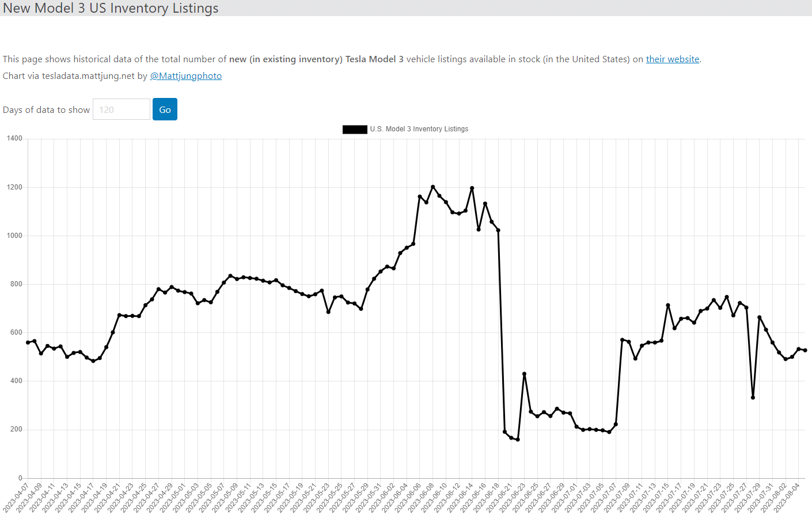Click the "New Model 3 US Inventory Listings" heading
Viewport: 812px width, 515px height.
(111, 8)
